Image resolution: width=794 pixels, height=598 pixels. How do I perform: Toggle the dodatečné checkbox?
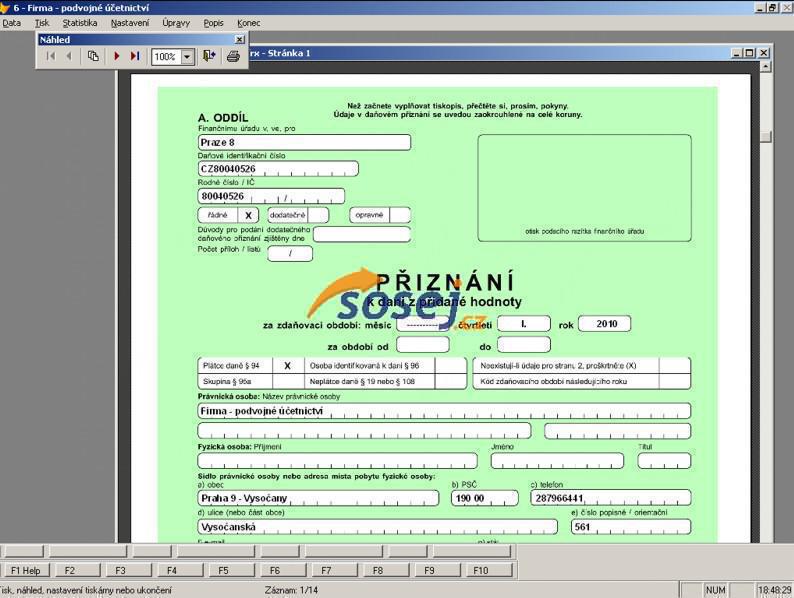319,215
